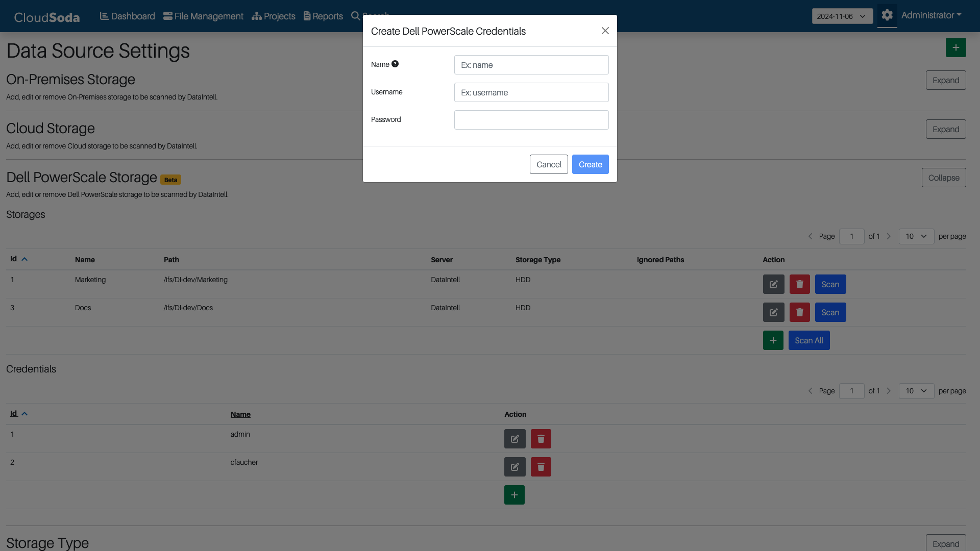Edit the admin credential

pyautogui.click(x=514, y=439)
